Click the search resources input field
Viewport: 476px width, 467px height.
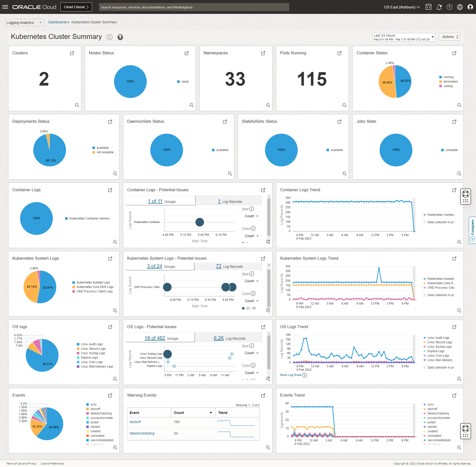tap(194, 7)
